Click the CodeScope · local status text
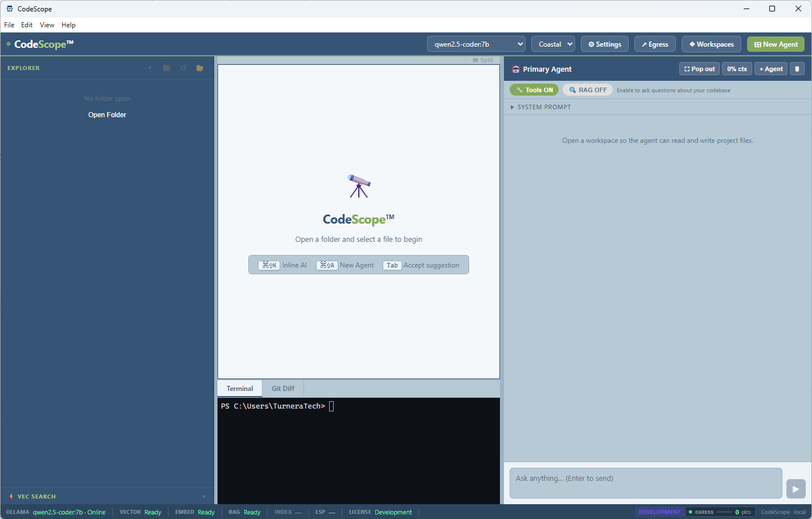This screenshot has height=519, width=812. click(x=784, y=512)
